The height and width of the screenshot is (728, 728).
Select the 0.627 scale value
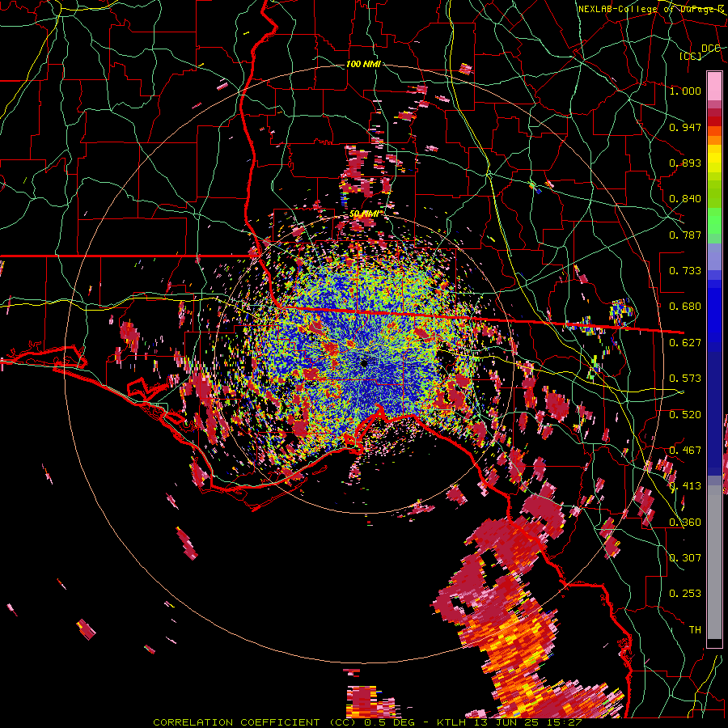pos(685,343)
